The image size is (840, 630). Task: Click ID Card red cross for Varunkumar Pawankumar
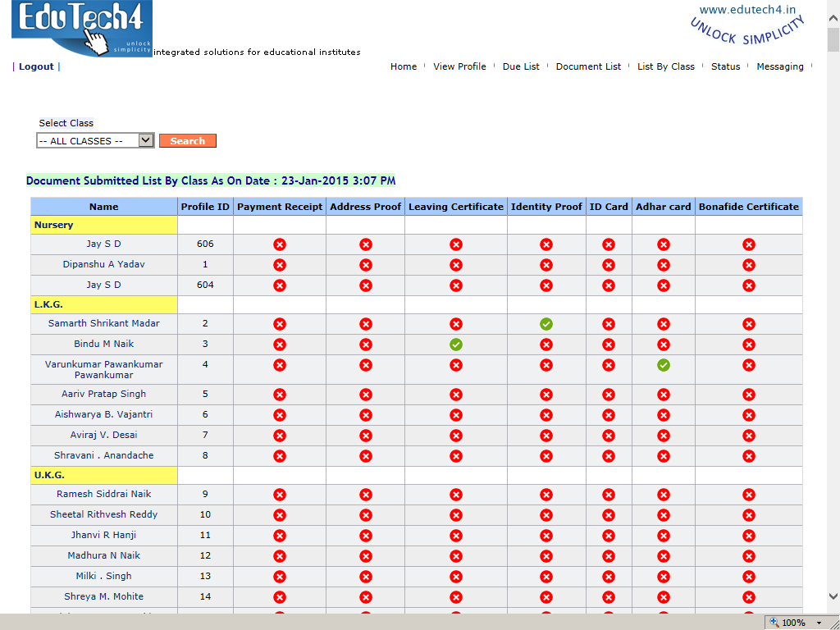click(x=609, y=365)
